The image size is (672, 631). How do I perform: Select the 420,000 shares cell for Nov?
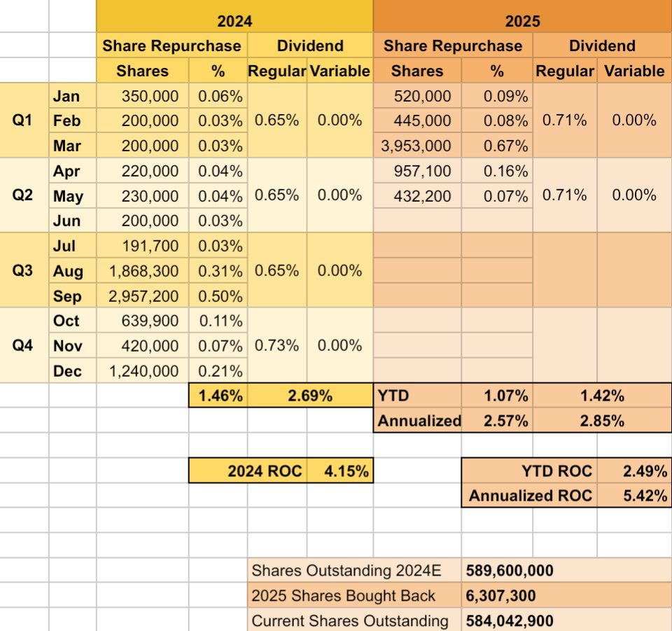[x=143, y=345]
